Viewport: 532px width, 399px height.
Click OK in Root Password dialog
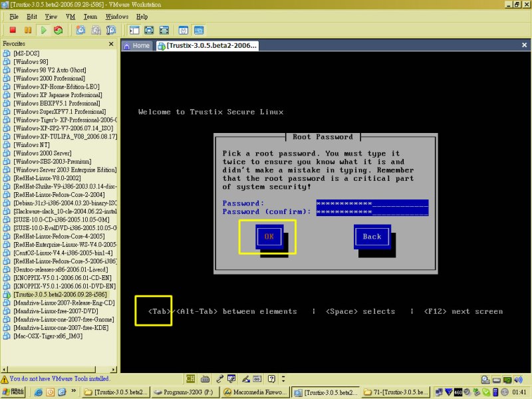(269, 237)
